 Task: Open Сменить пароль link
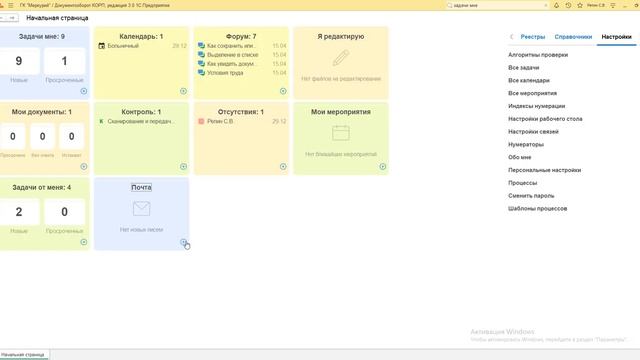(x=531, y=196)
